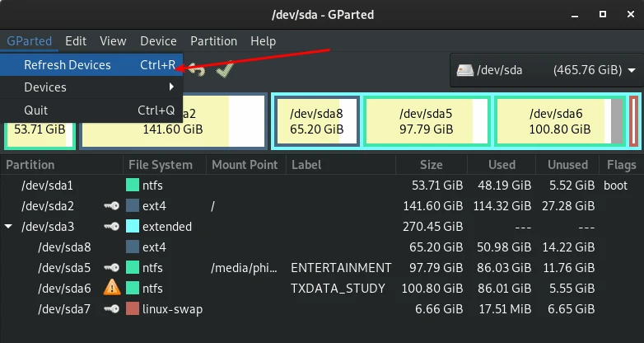Screen dimensions: 644x343
Task: Sort by the Used column header
Action: (502, 165)
